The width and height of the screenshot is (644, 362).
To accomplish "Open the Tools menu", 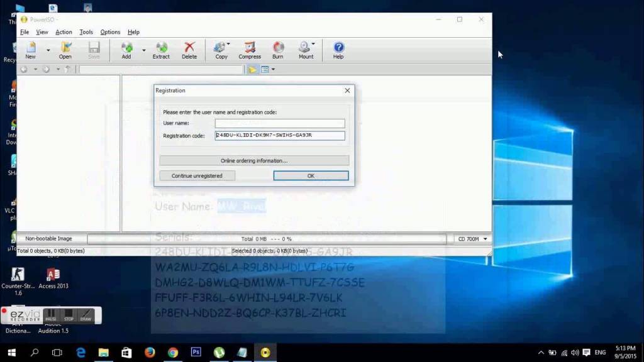I will [86, 32].
